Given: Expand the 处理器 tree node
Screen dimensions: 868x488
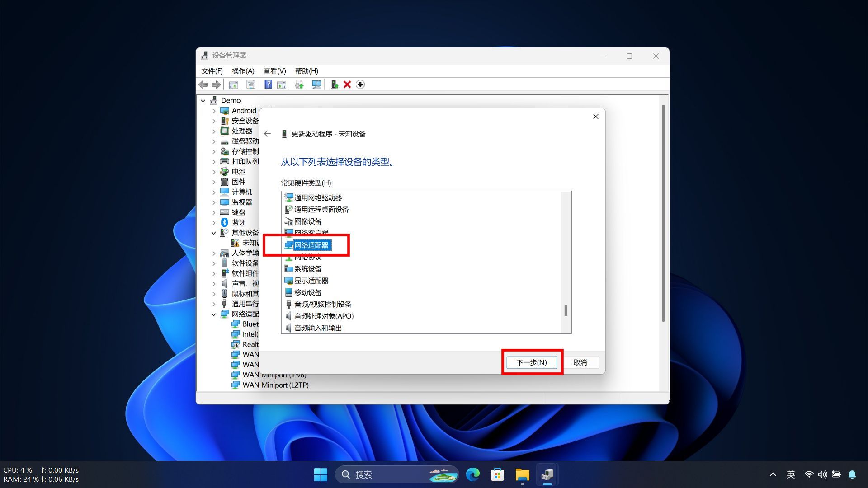Looking at the screenshot, I should point(214,131).
